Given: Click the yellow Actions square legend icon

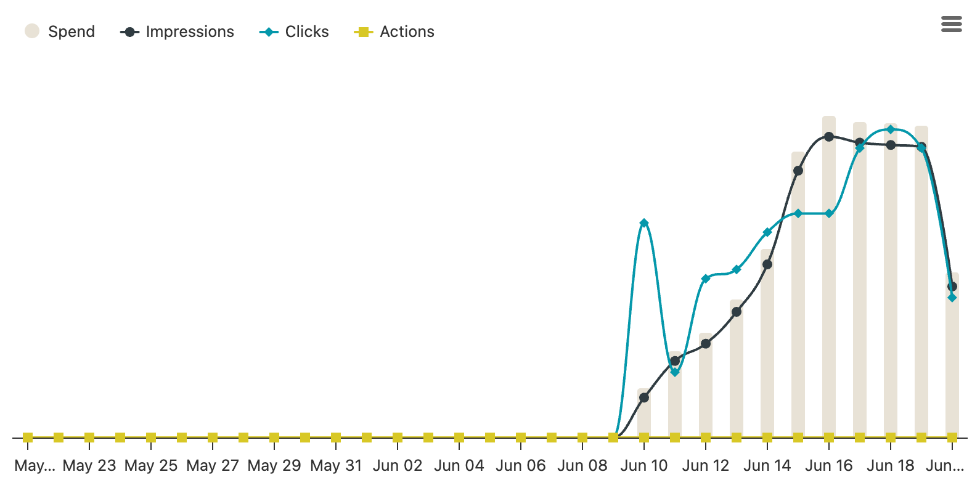Looking at the screenshot, I should [363, 32].
